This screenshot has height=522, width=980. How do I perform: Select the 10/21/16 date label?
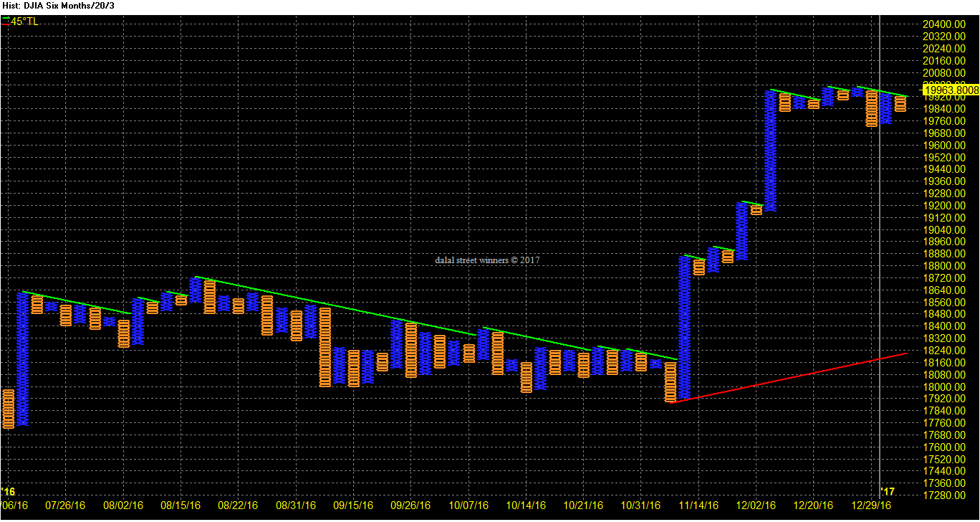pos(583,505)
